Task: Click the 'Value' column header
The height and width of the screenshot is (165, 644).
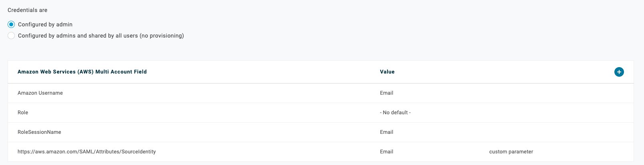Action: 387,72
